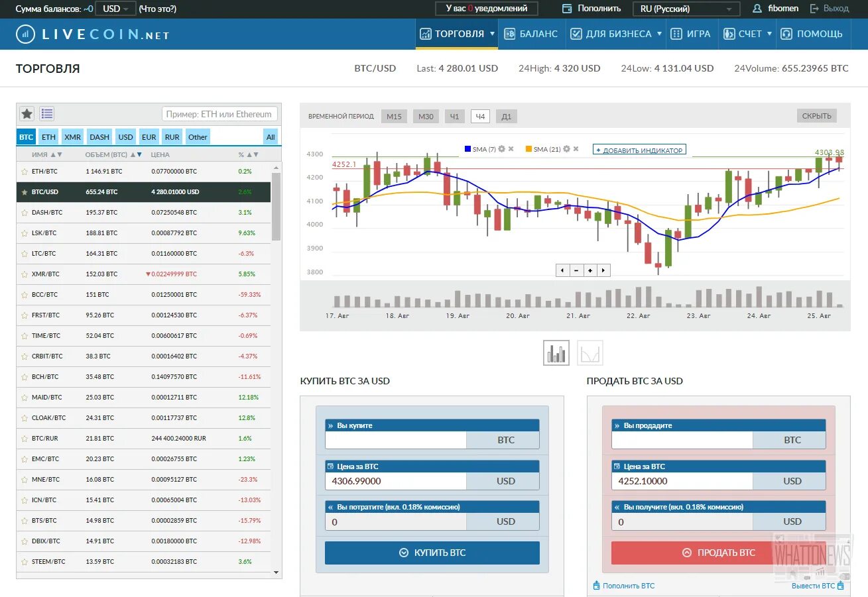Favorite the DASH/BTC pair star
Screen dimensions: 868x597
pos(25,213)
